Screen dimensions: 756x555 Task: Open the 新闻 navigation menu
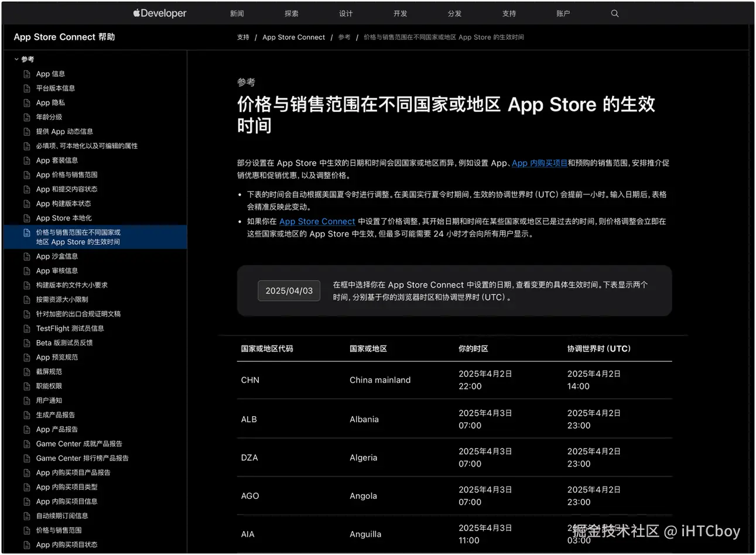click(237, 13)
